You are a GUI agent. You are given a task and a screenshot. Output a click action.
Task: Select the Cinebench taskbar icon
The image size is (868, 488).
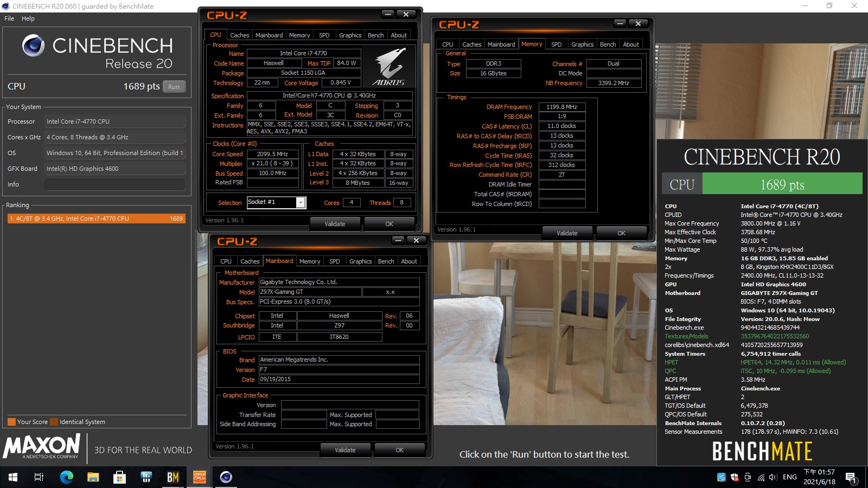226,477
